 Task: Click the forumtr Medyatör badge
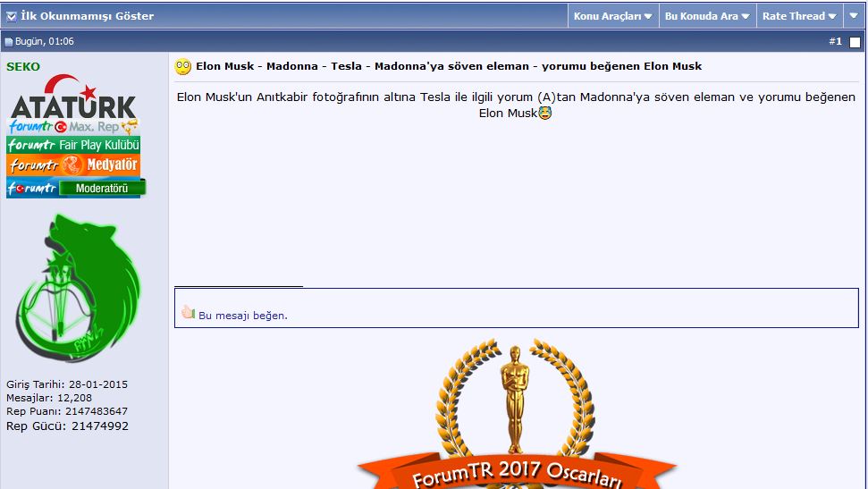(73, 165)
